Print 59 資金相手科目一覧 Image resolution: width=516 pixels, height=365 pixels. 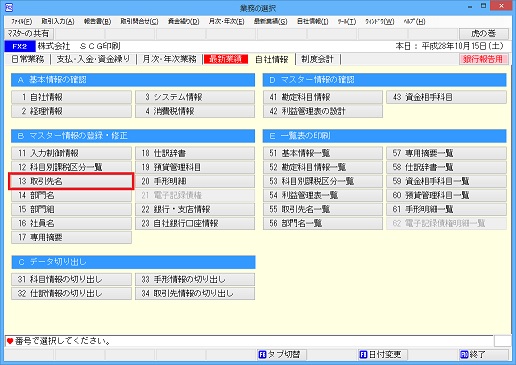click(x=446, y=181)
